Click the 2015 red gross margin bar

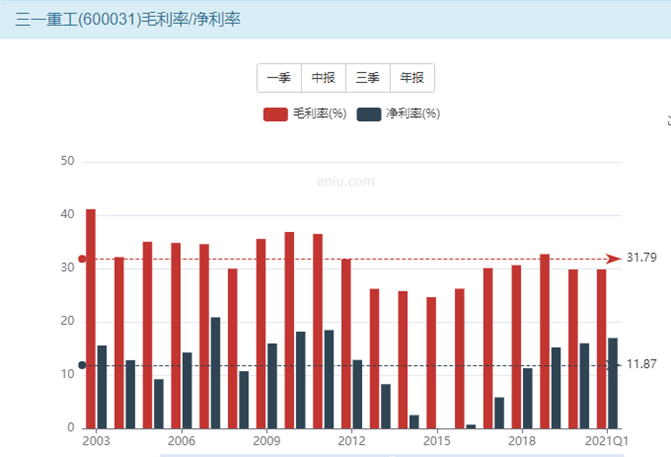point(431,363)
